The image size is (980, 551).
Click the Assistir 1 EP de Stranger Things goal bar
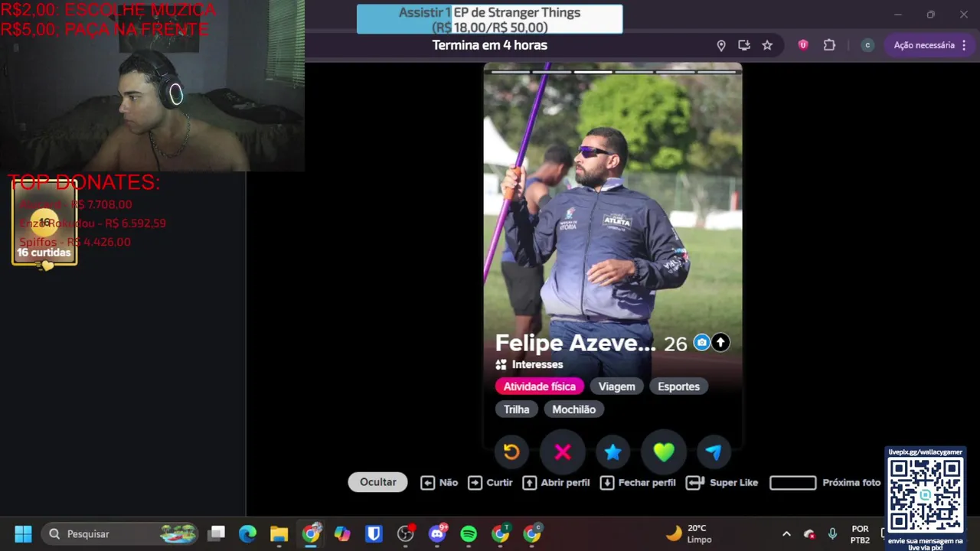point(490,20)
